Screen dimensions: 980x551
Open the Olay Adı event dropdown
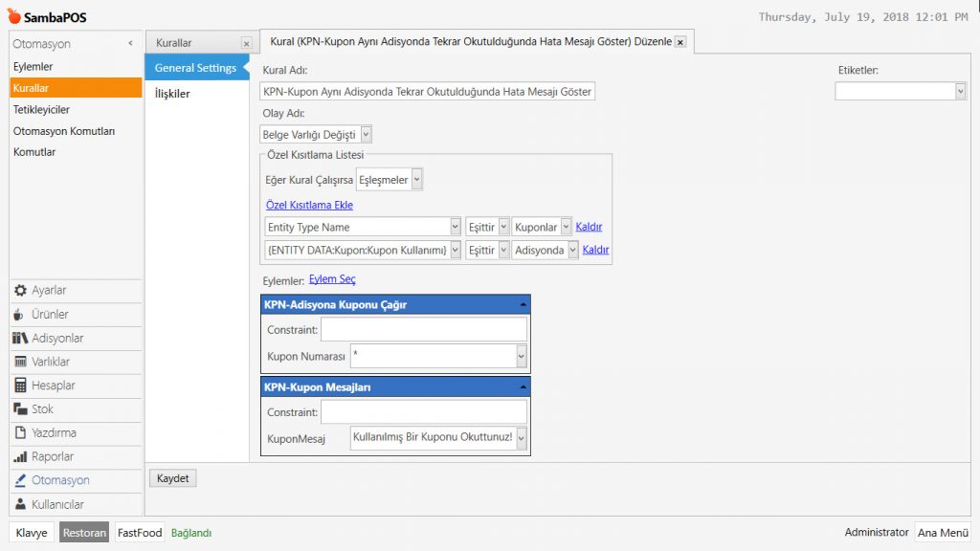tap(366, 135)
